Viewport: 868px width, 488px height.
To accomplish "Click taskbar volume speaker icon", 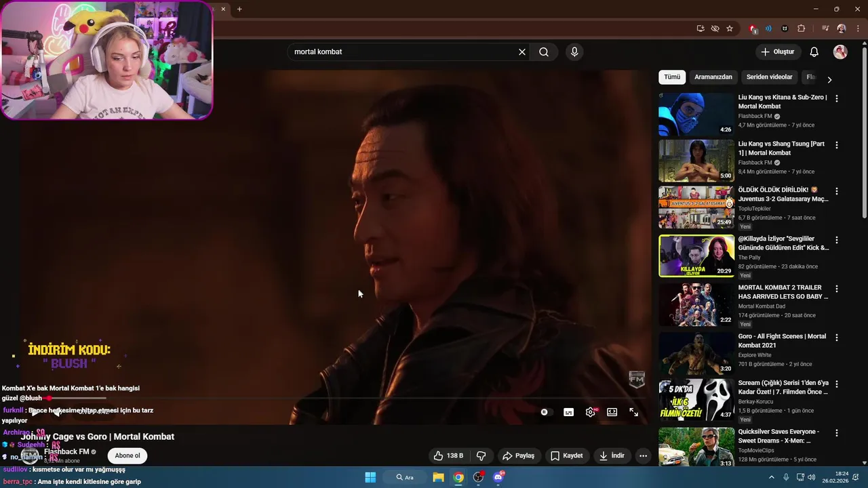I will click(812, 477).
